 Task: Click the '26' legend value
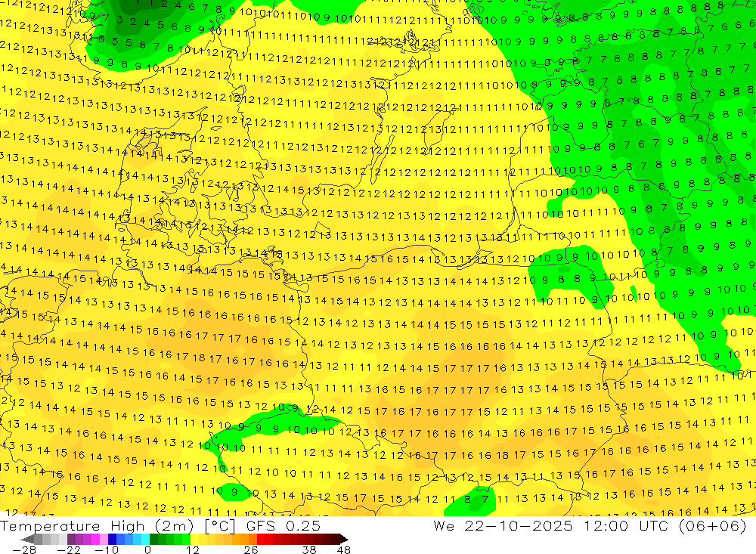coord(251,550)
